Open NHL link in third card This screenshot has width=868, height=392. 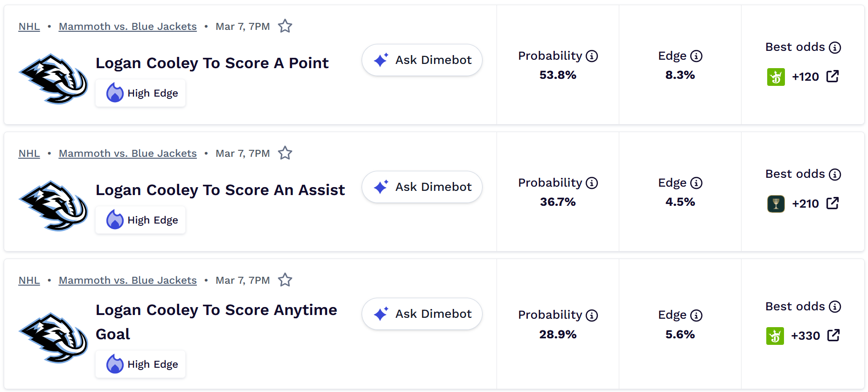coord(29,280)
